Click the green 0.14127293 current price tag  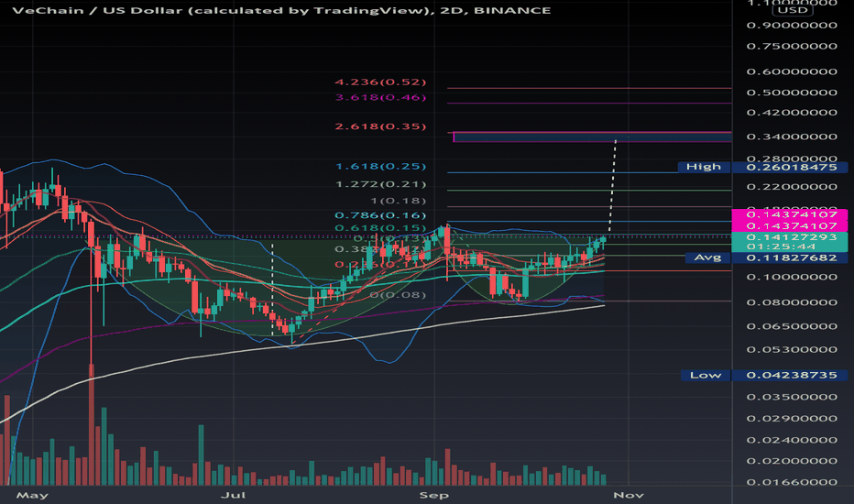pos(790,237)
